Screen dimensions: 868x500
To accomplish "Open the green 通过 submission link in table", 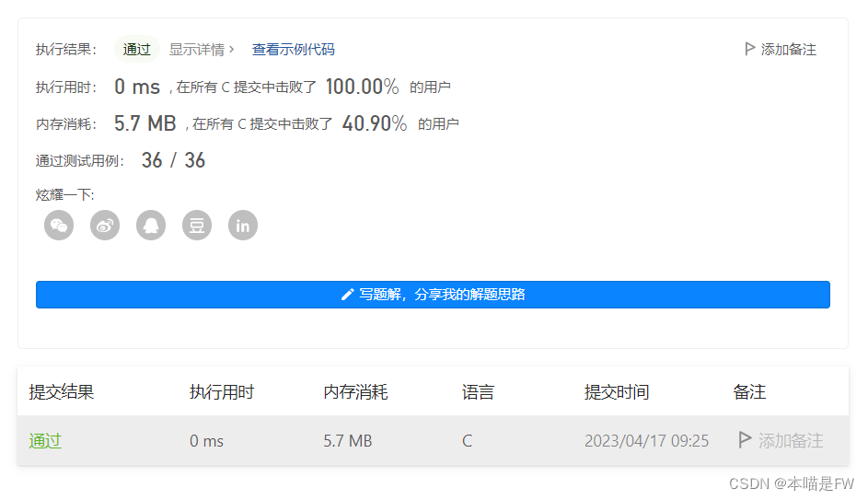I will 45,441.
